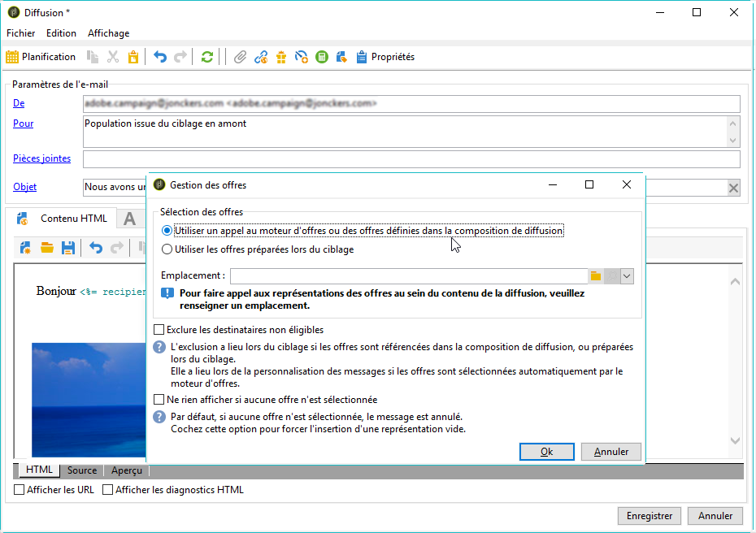Click the scissors cut icon
This screenshot has height=533, width=756.
click(113, 57)
